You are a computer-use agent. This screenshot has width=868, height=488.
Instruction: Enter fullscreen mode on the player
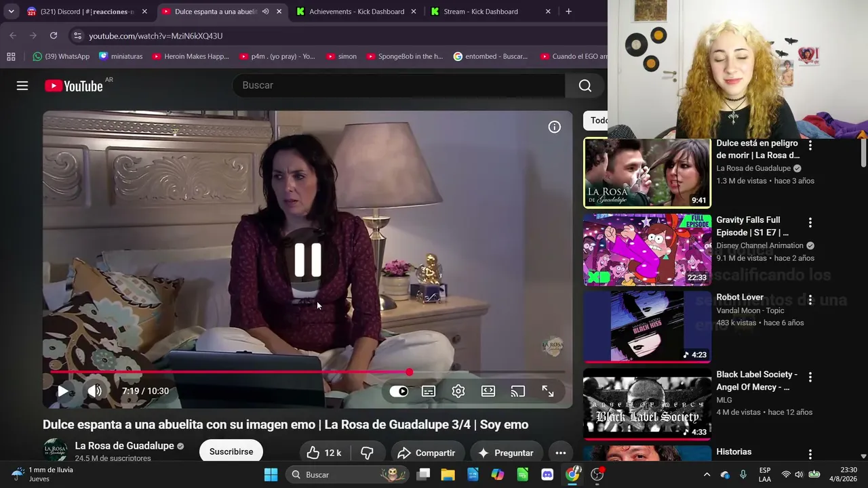[x=548, y=391]
